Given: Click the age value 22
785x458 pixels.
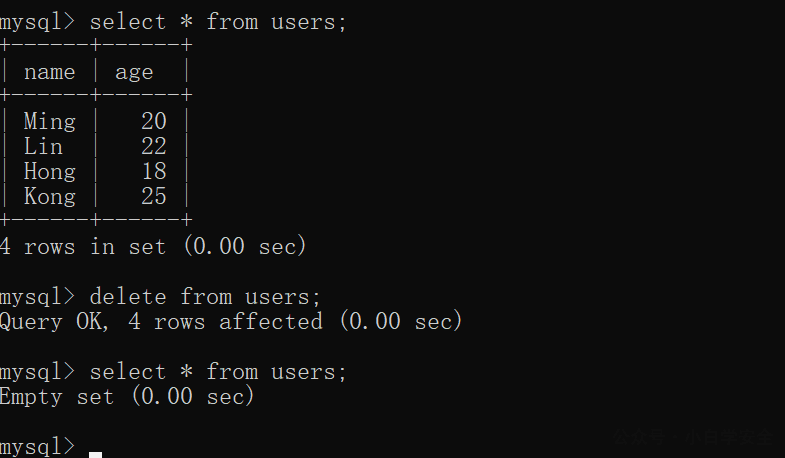Looking at the screenshot, I should click(x=154, y=146).
